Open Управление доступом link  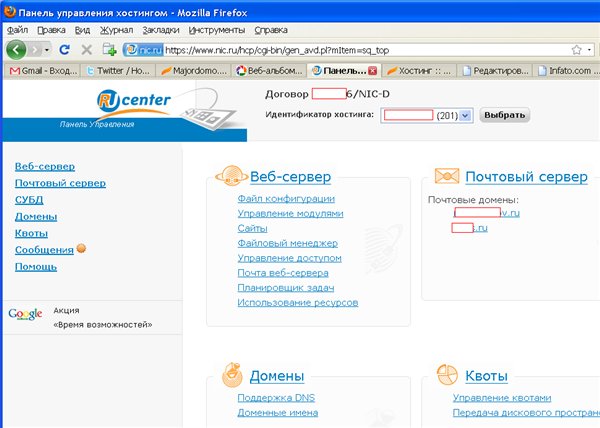point(289,259)
